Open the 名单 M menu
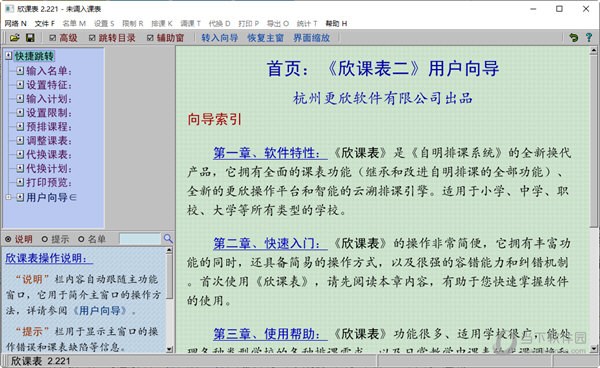 pyautogui.click(x=74, y=23)
